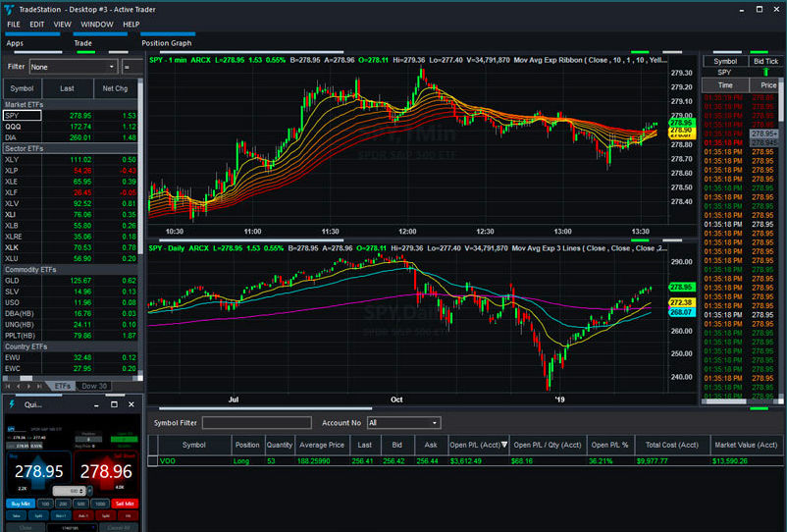787x532 pixels.
Task: Click the Average Price column header
Action: (x=322, y=445)
